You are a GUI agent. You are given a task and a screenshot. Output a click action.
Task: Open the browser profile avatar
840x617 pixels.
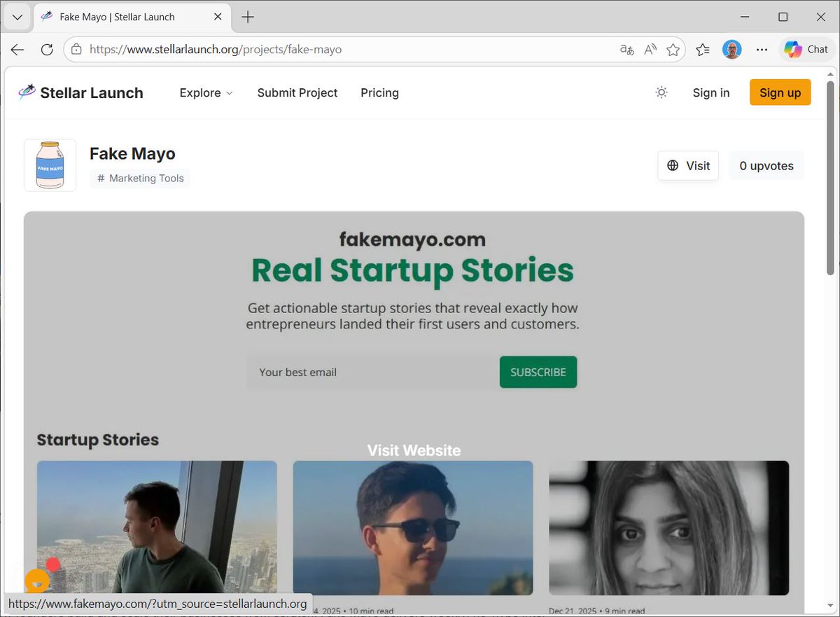(x=732, y=50)
